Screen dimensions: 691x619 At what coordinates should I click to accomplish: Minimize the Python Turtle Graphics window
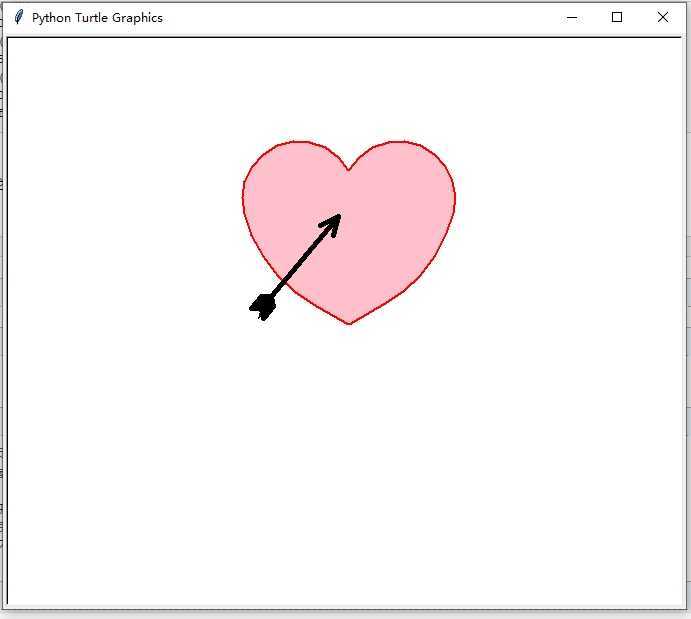tap(572, 18)
